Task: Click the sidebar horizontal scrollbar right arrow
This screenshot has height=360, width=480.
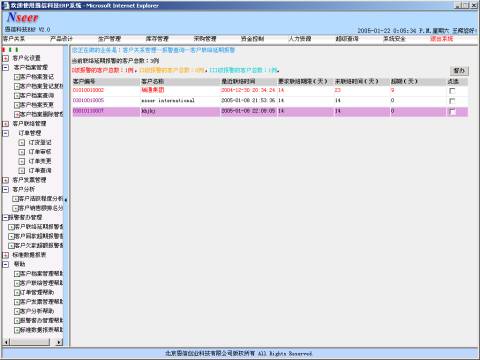Action: pos(59,342)
